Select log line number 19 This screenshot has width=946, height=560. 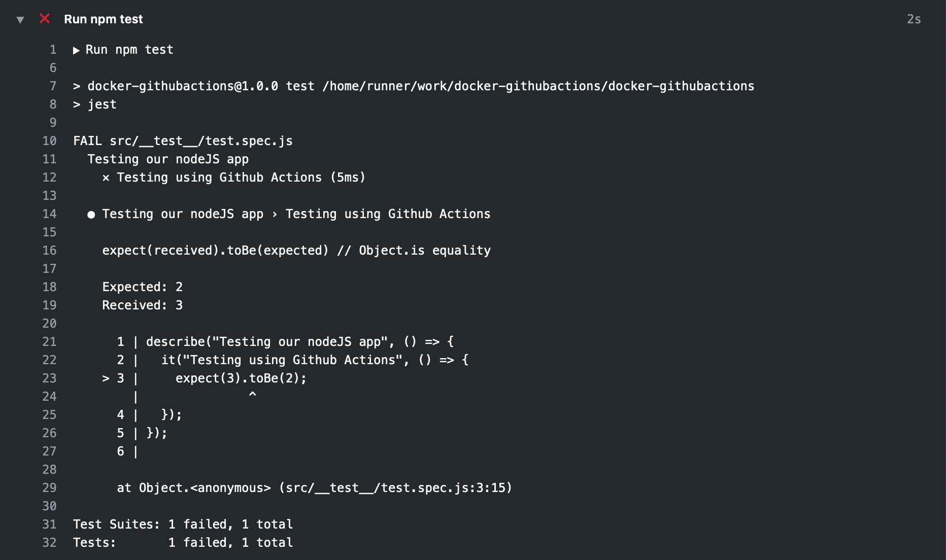49,305
